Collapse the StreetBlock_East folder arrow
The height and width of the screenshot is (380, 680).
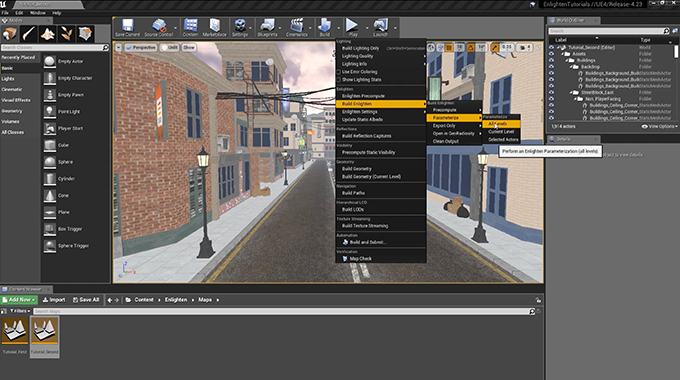(571, 92)
